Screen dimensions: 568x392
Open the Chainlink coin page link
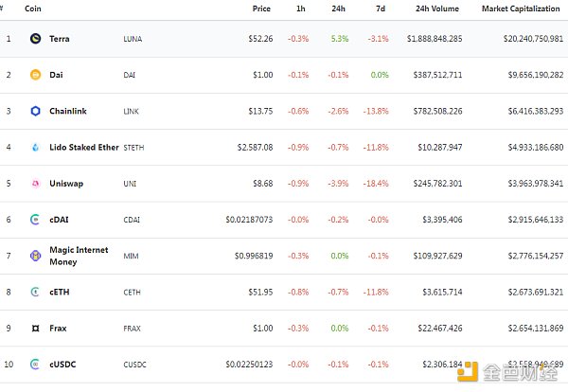click(x=68, y=111)
